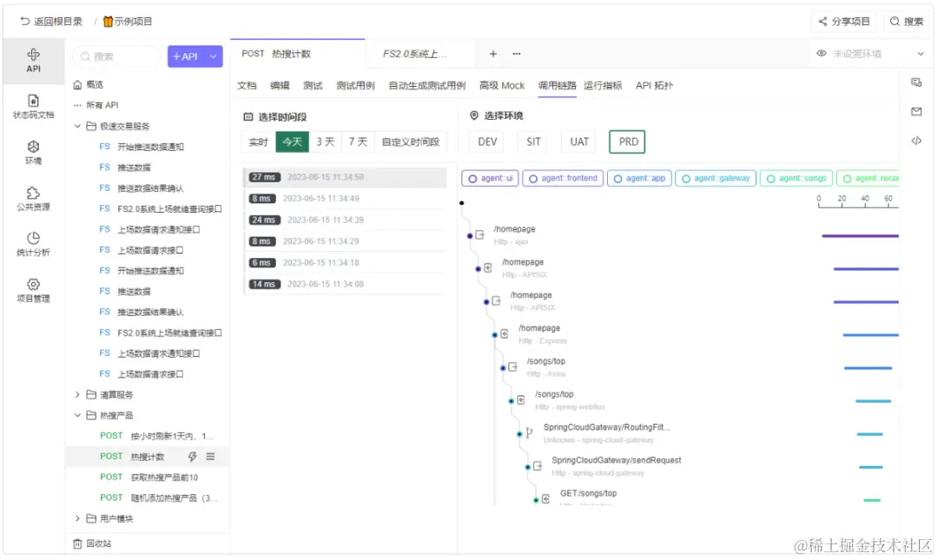Select the DEV environment
The image size is (938, 560).
[x=487, y=142]
